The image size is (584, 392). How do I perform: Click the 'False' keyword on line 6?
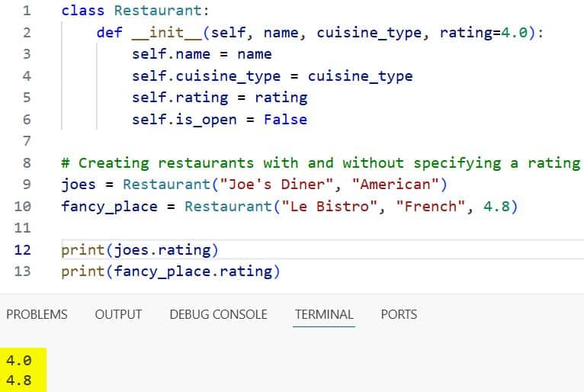286,119
